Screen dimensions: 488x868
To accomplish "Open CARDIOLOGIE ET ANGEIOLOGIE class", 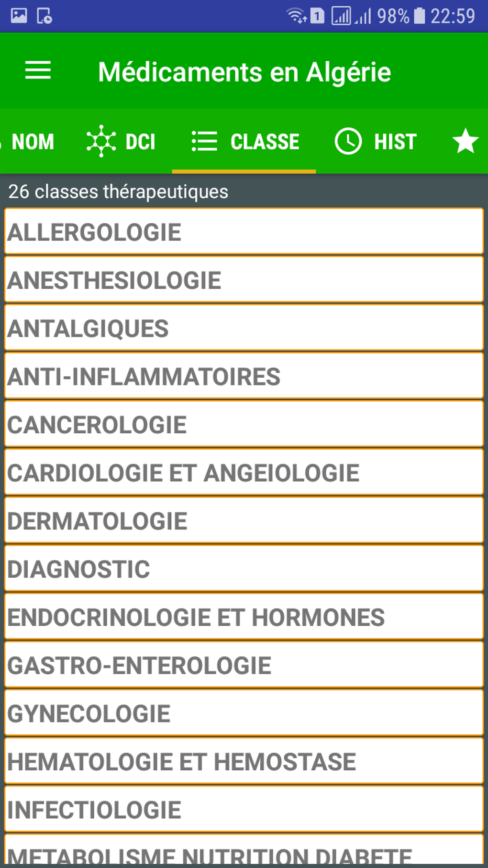I will pyautogui.click(x=244, y=473).
